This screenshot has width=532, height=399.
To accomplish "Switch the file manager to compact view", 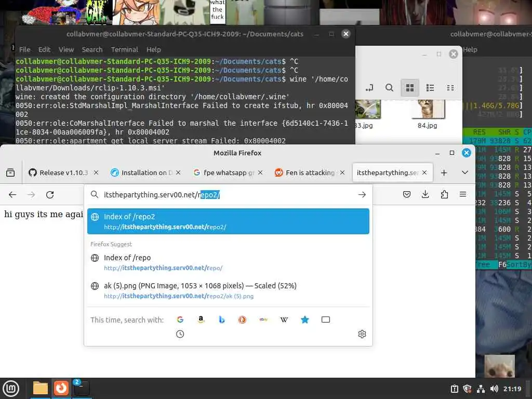I will [x=450, y=88].
